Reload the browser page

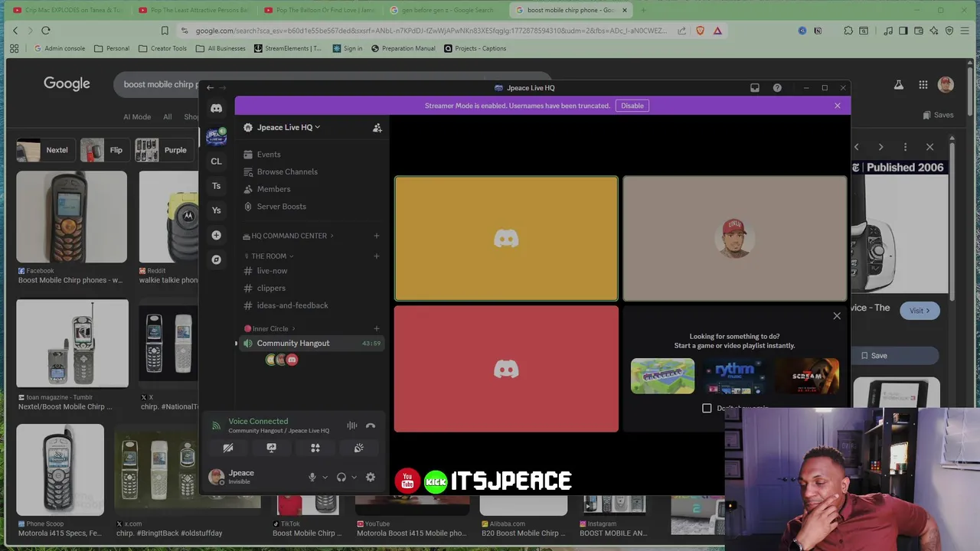point(45,31)
